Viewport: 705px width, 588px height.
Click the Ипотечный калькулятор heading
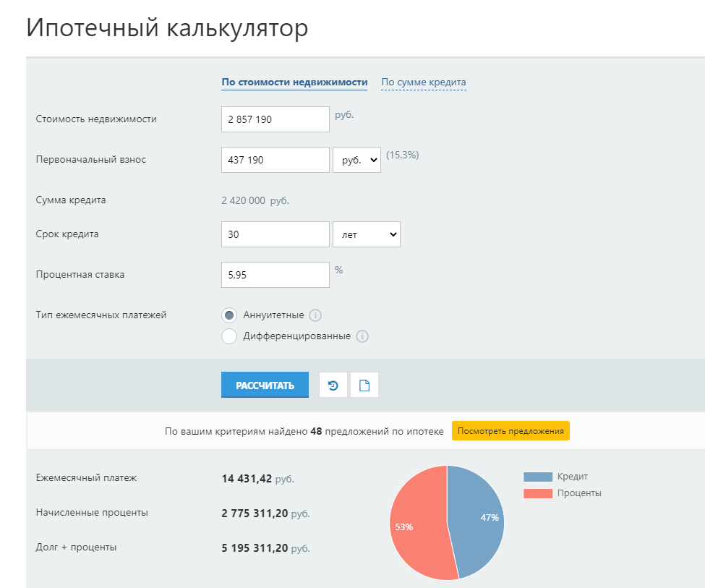click(x=167, y=28)
